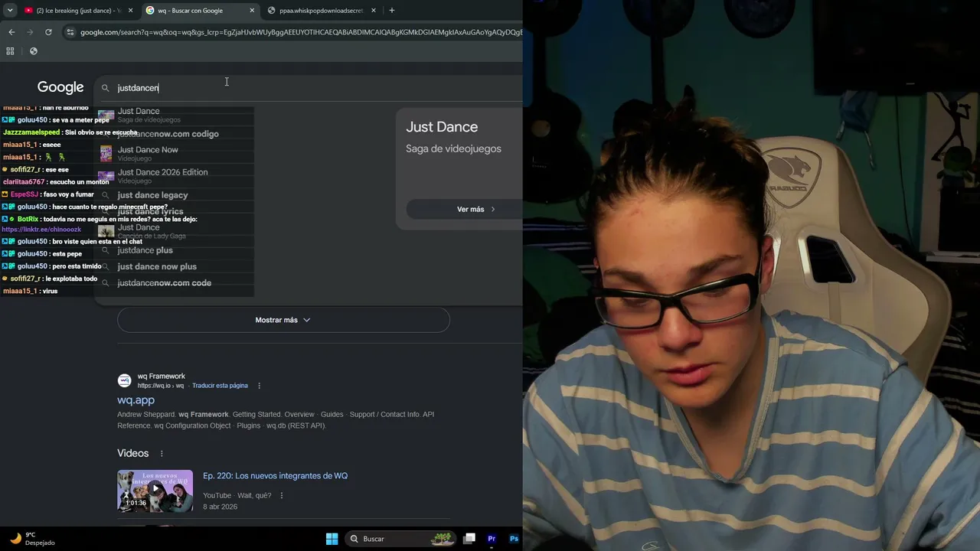
Task: View site information for google.com
Action: 70,32
